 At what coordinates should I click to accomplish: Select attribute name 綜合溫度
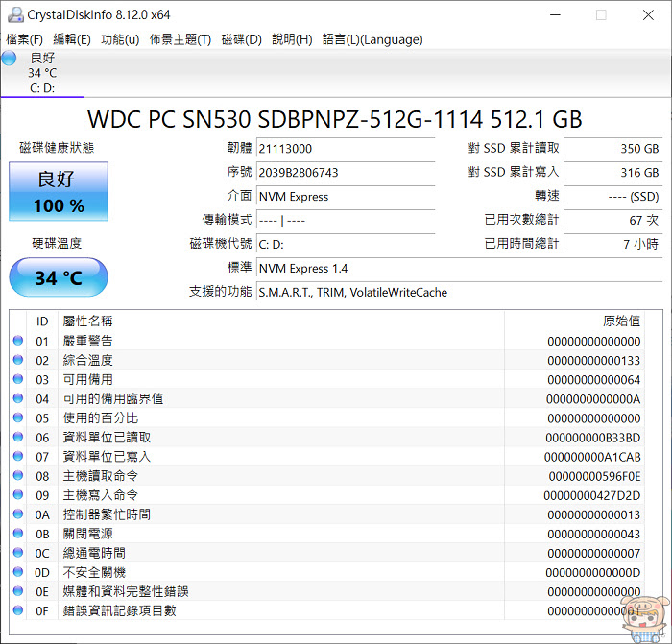[x=88, y=360]
